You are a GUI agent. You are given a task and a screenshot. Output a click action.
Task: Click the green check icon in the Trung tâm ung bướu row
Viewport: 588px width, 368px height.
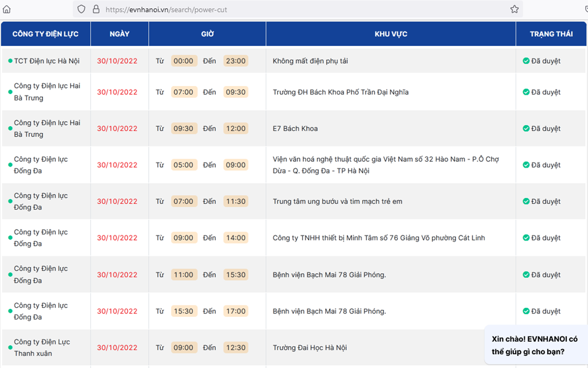526,202
